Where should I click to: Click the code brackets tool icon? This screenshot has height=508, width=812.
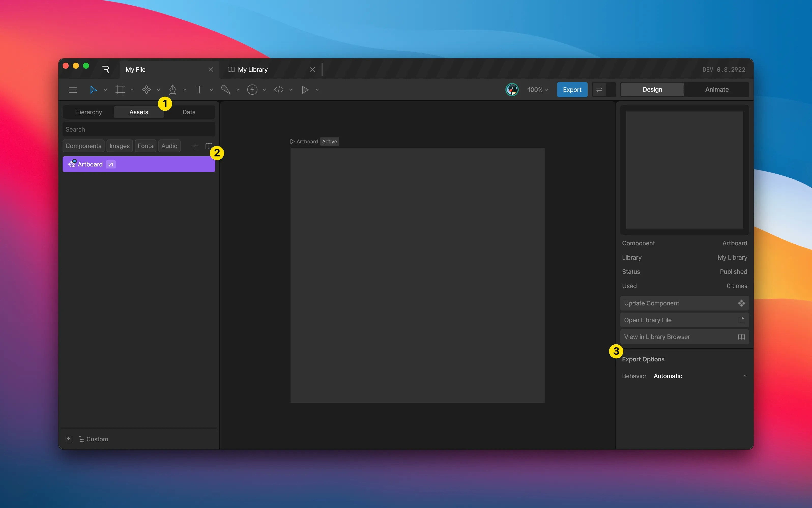pos(279,90)
